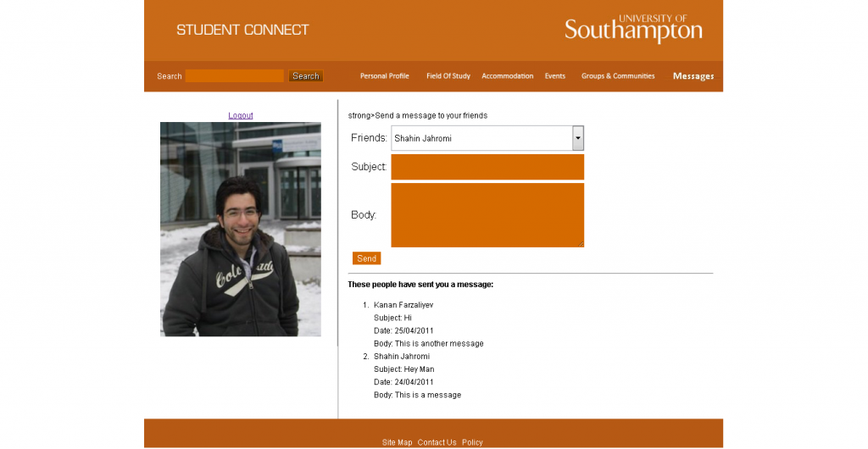
Task: Open the Personal Profile menu item
Action: point(384,76)
